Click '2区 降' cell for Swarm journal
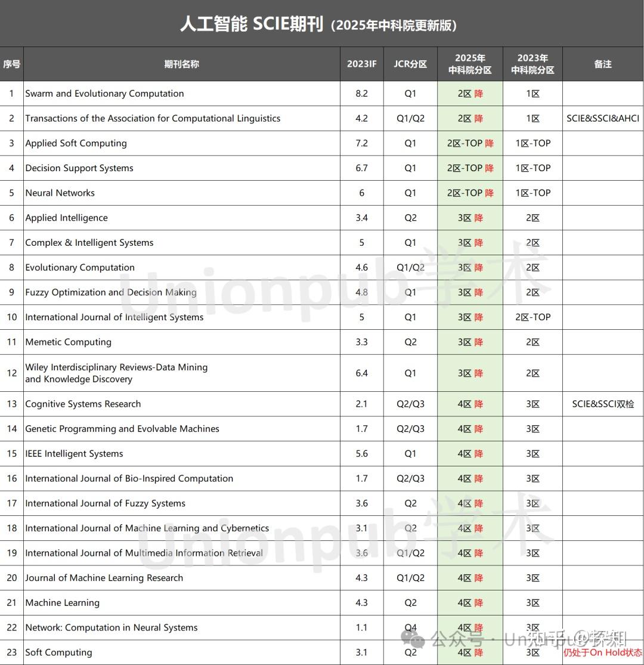Viewport: 644px width, 665px height. [470, 94]
